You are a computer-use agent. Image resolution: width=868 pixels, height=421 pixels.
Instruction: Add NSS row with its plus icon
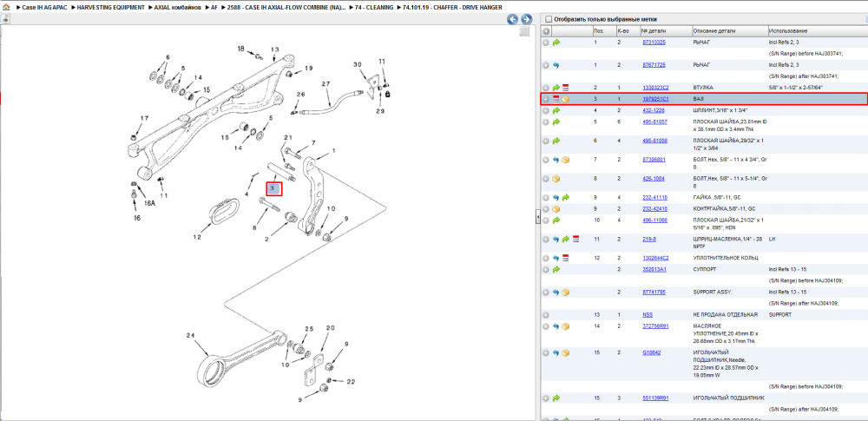pos(546,314)
